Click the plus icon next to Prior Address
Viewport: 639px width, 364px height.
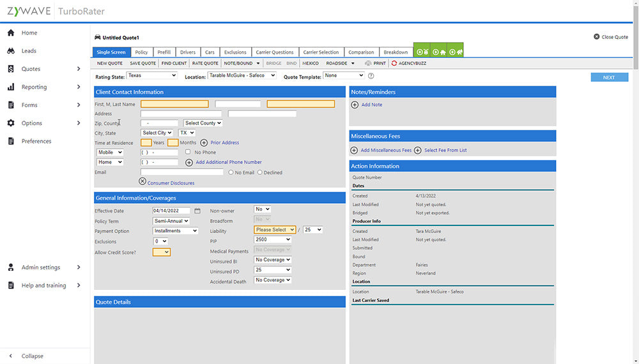click(204, 142)
